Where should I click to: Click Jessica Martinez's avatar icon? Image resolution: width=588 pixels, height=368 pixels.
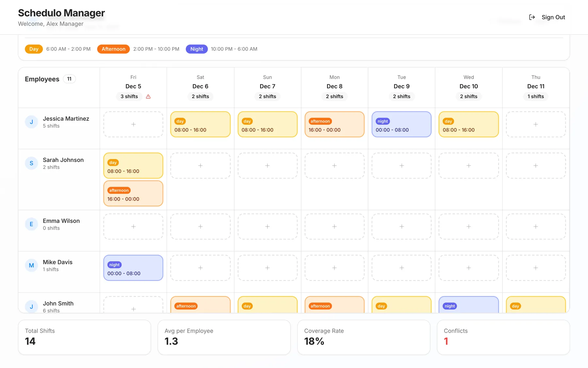[x=31, y=122]
